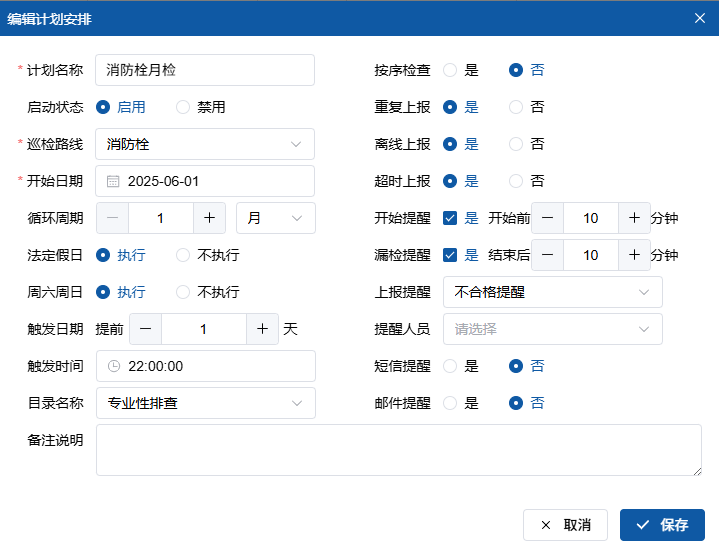The image size is (719, 551).
Task: Open the 月 cycle unit dropdown
Action: (x=275, y=218)
